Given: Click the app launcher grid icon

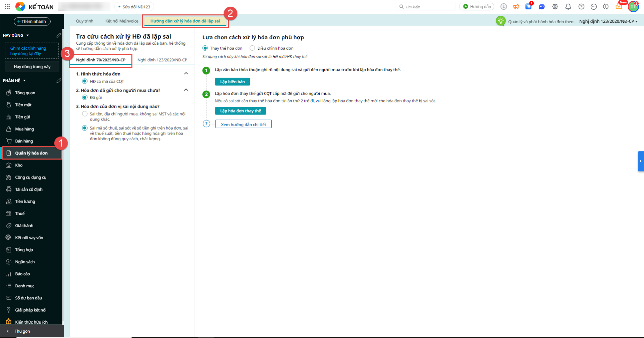Looking at the screenshot, I should point(7,6).
